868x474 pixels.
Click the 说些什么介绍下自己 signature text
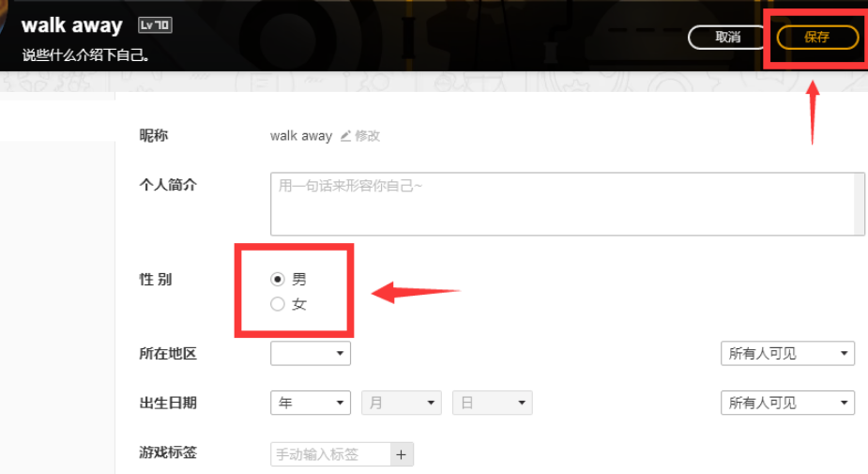click(x=85, y=54)
